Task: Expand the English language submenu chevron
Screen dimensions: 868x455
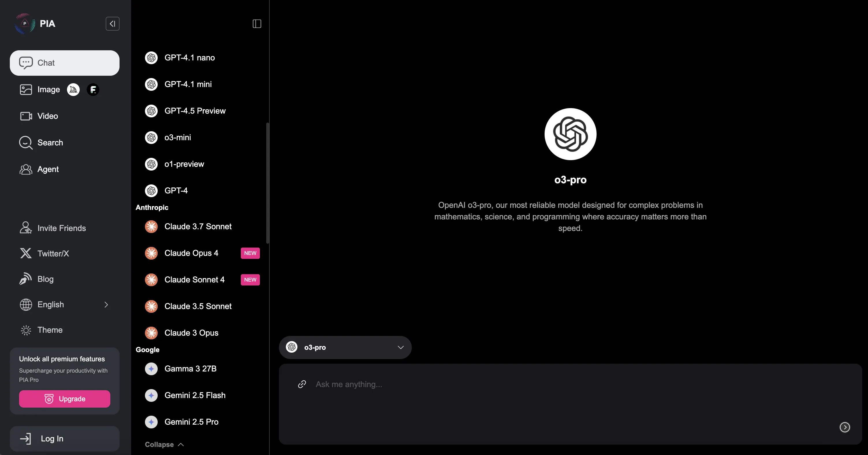Action: pos(106,305)
